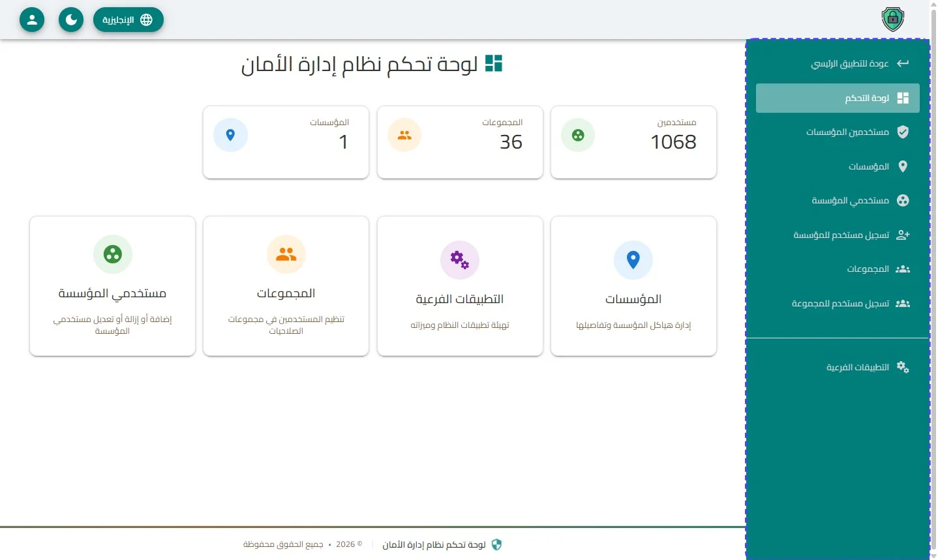Open the sidebar مستخدمي المؤسسة entry
938x560 pixels.
tap(838, 200)
